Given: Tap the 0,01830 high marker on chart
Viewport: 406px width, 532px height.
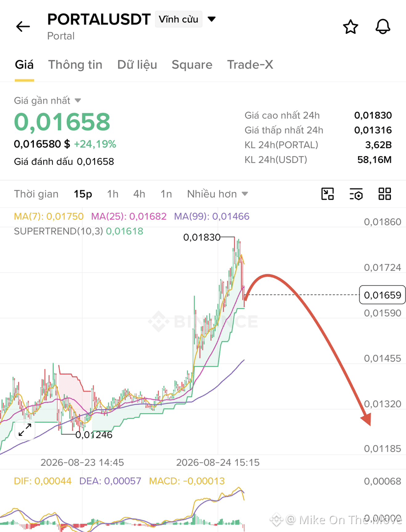Looking at the screenshot, I should (x=202, y=237).
